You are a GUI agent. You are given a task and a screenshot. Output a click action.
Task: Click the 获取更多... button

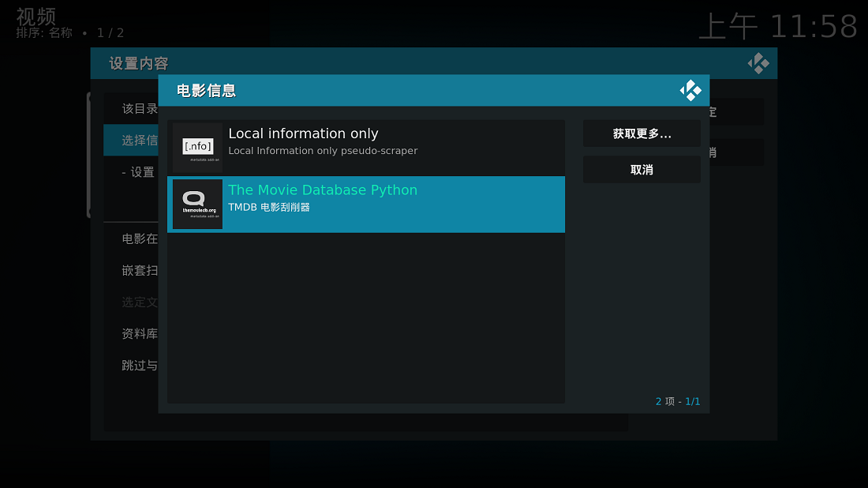tap(642, 133)
